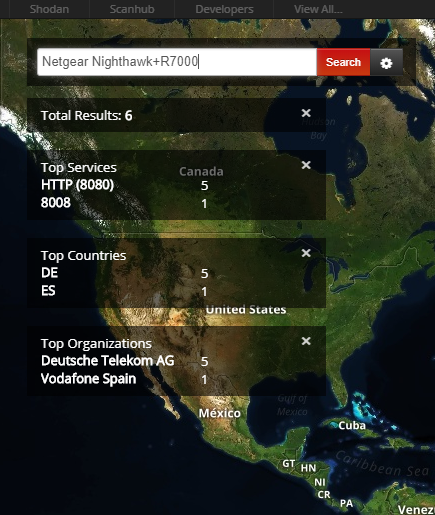
Task: Select the Vodafone Spain organization
Action: [x=88, y=379]
